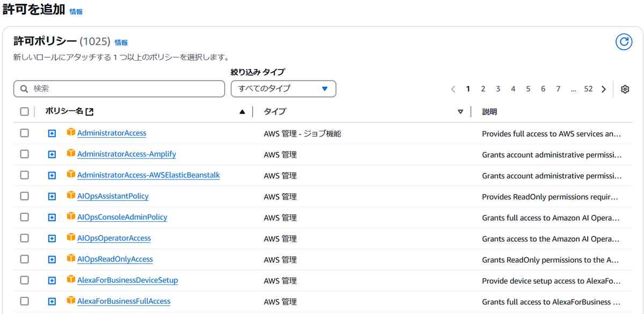Click the タイプ column header
Image resolution: width=644 pixels, height=314 pixels.
275,111
